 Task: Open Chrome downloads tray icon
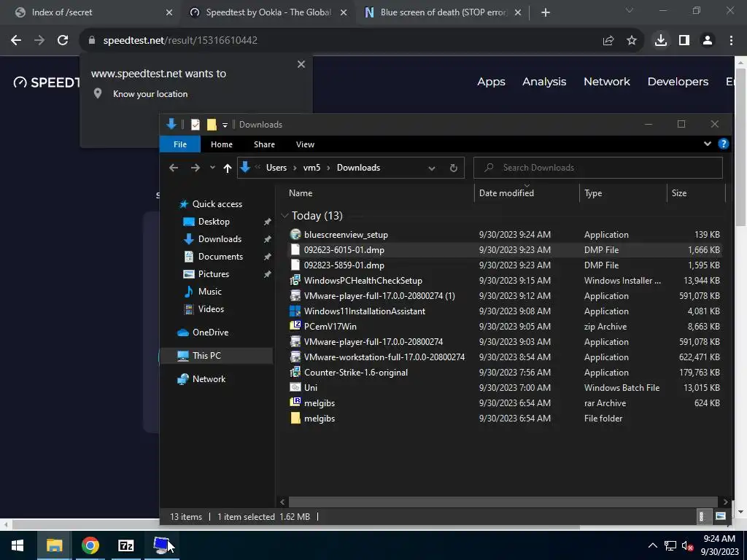[x=660, y=41]
